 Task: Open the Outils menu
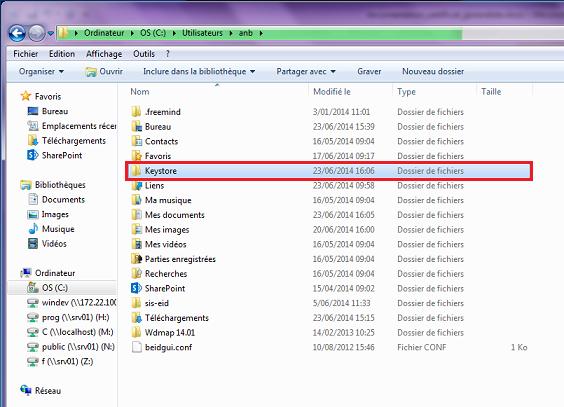144,54
